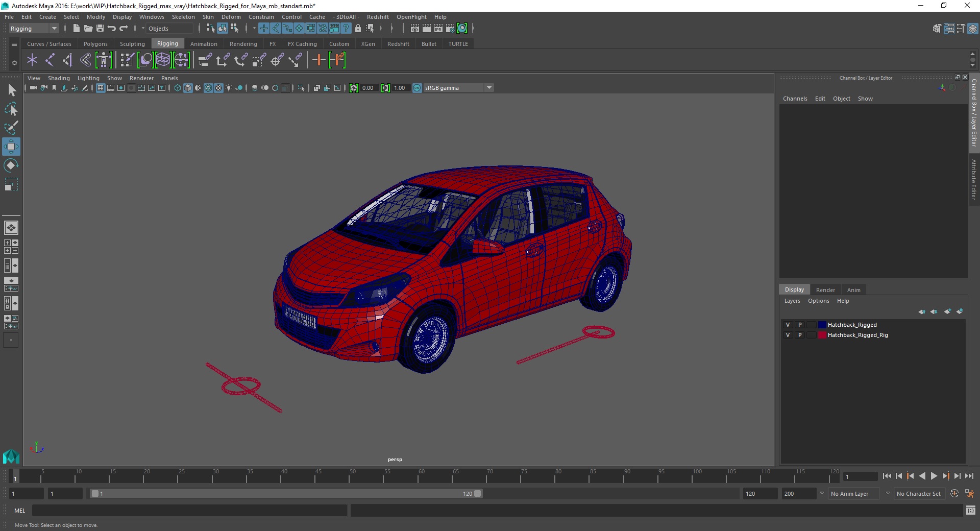Image resolution: width=980 pixels, height=531 pixels.
Task: Open the Shading panel menu
Action: 59,78
